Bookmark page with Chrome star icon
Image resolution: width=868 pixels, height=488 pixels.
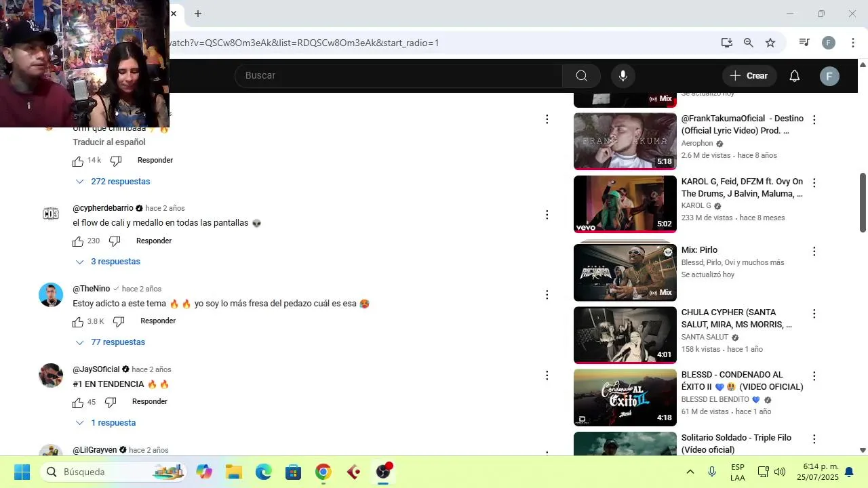770,43
